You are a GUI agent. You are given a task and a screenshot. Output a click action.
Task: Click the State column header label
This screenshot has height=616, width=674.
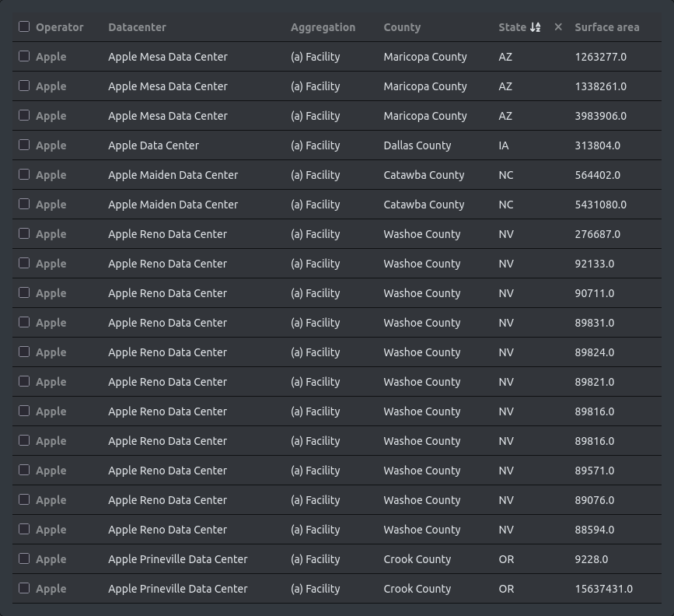[x=512, y=27]
